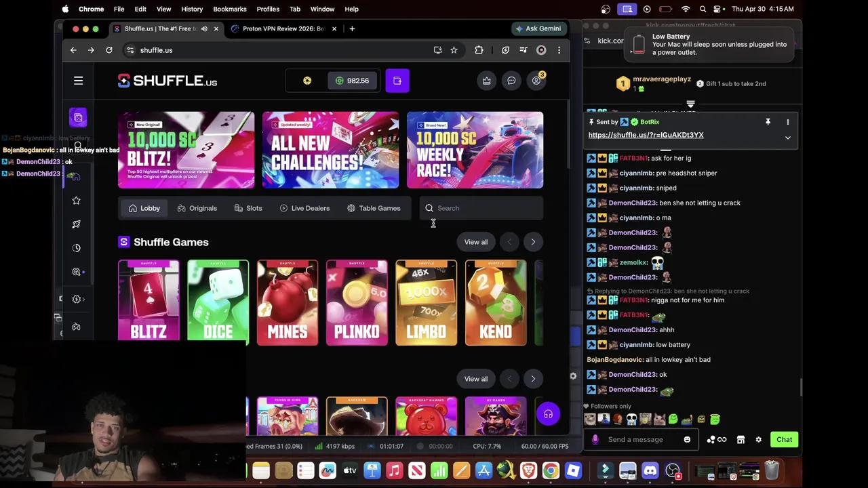The height and width of the screenshot is (488, 868).
Task: Switch to the Live Dealers tab
Action: pyautogui.click(x=304, y=208)
